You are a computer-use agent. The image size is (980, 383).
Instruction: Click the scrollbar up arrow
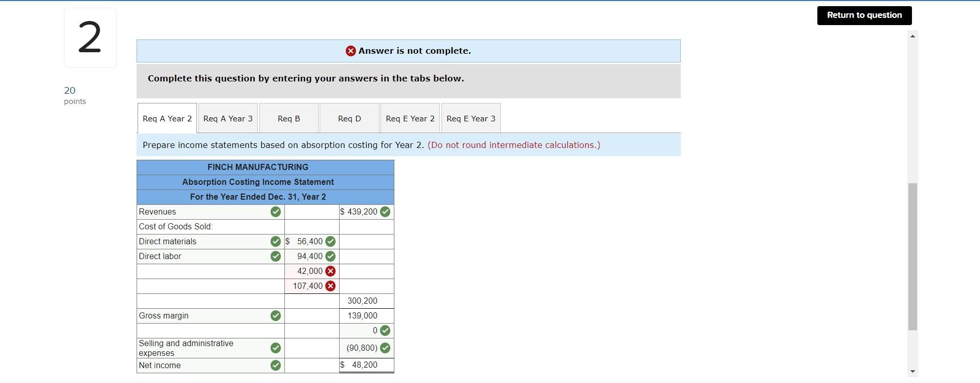pos(912,36)
